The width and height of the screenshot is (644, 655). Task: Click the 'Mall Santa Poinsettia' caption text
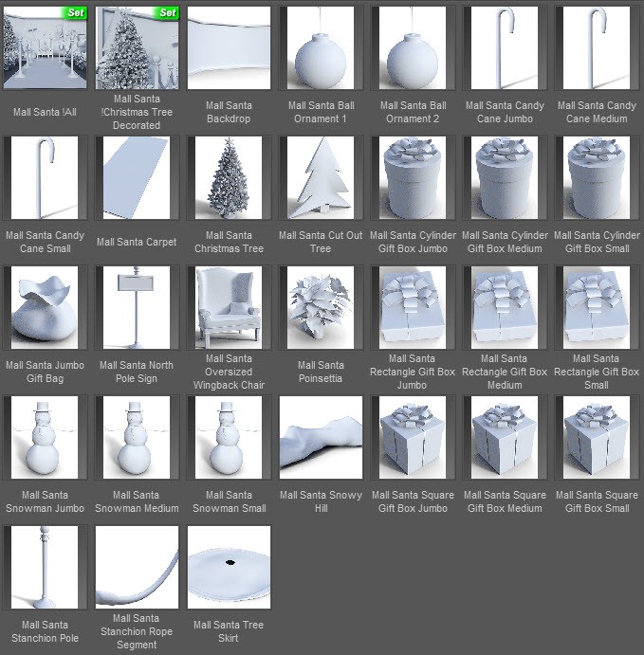(x=321, y=372)
